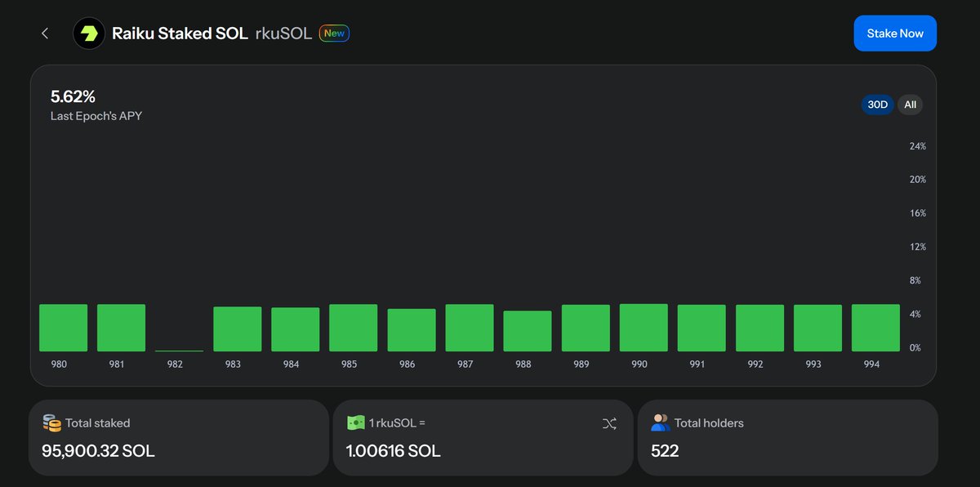Select the epoch 985 bar

(353, 328)
